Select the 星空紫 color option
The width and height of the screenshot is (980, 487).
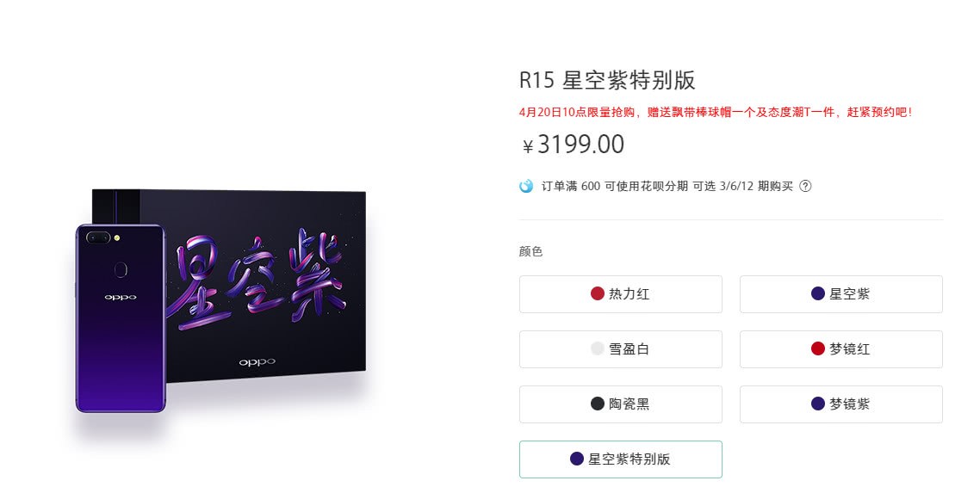click(840, 294)
